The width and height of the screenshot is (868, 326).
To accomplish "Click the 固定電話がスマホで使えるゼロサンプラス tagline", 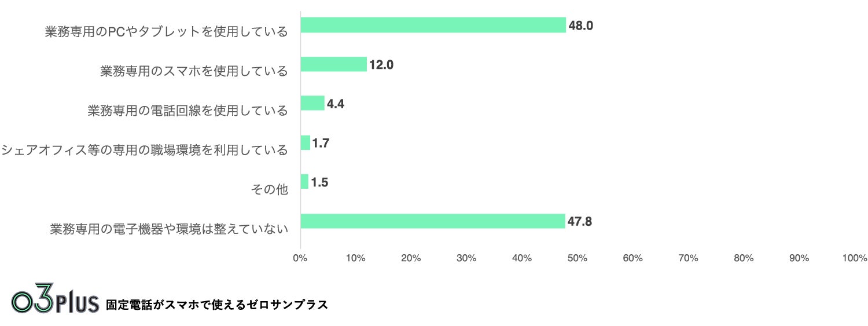I will click(217, 305).
